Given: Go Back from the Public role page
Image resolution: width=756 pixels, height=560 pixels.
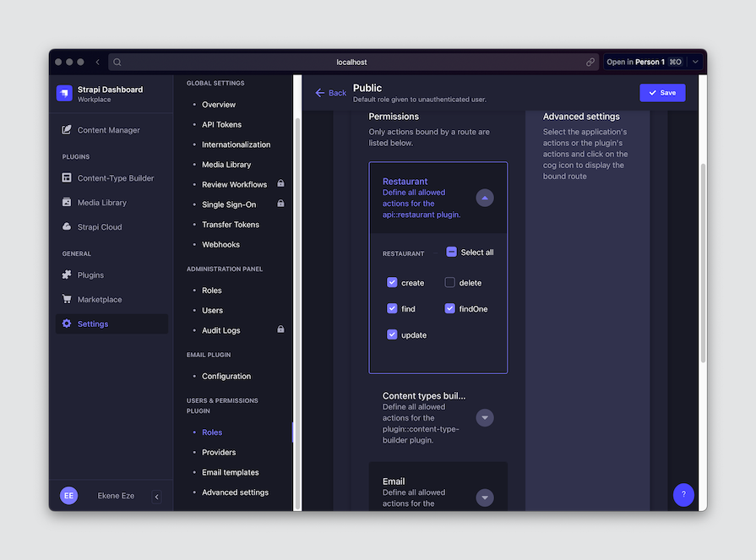Looking at the screenshot, I should [329, 93].
